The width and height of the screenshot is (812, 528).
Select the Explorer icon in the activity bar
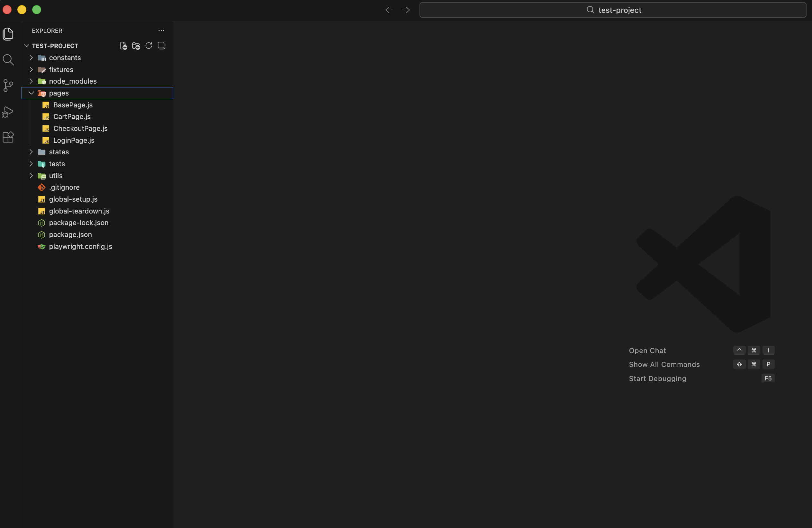(8, 34)
